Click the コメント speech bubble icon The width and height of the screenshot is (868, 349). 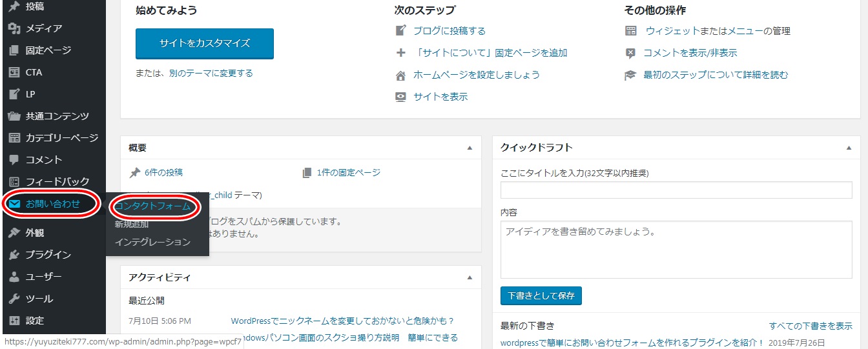point(14,160)
